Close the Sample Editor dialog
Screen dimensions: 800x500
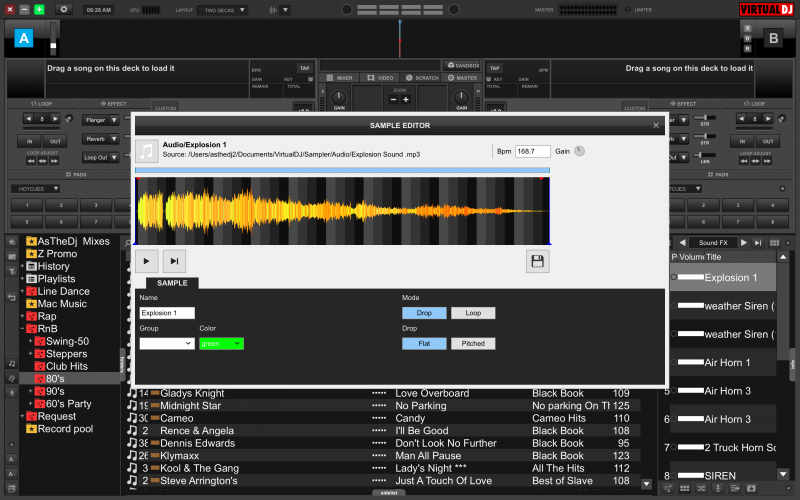pos(656,125)
